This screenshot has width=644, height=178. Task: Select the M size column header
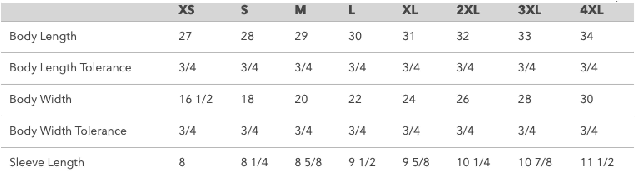point(300,10)
